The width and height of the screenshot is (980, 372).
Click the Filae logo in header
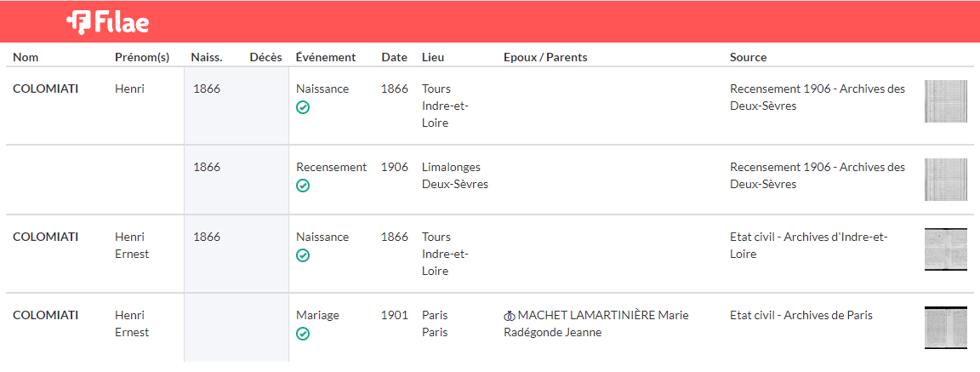point(107,22)
